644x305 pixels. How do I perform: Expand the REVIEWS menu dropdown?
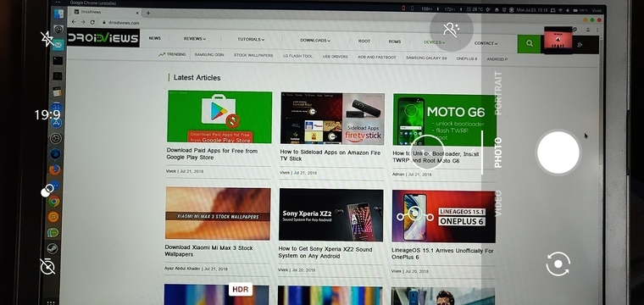click(x=195, y=39)
